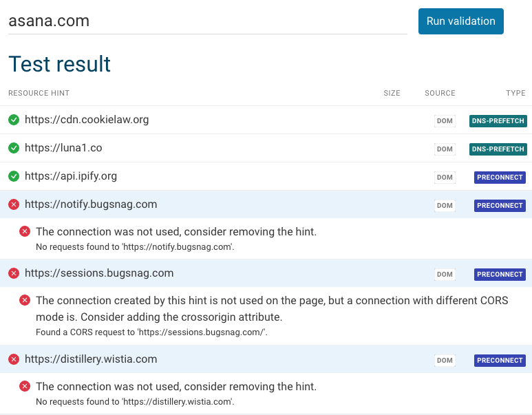Click error icon next to crossorigin attribute message
Viewport: 532px width, 415px height.
(x=25, y=300)
